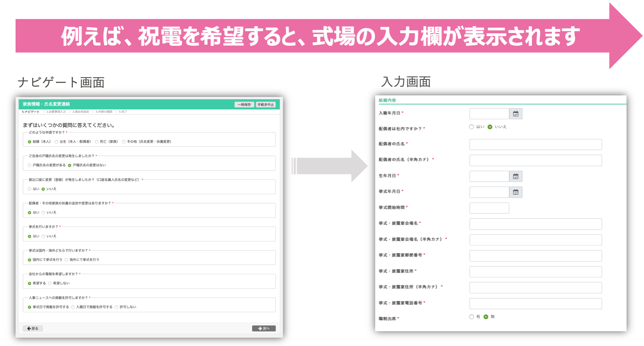The width and height of the screenshot is (644, 346).
Task: Select 希望しない for the company telegram question
Action: (50, 284)
